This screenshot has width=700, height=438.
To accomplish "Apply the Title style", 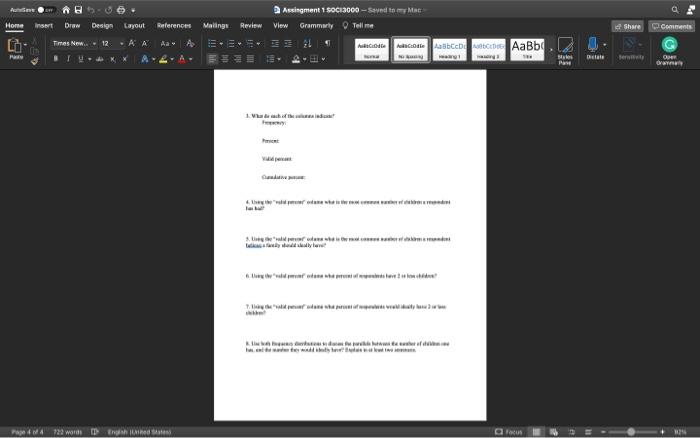I will [527, 49].
